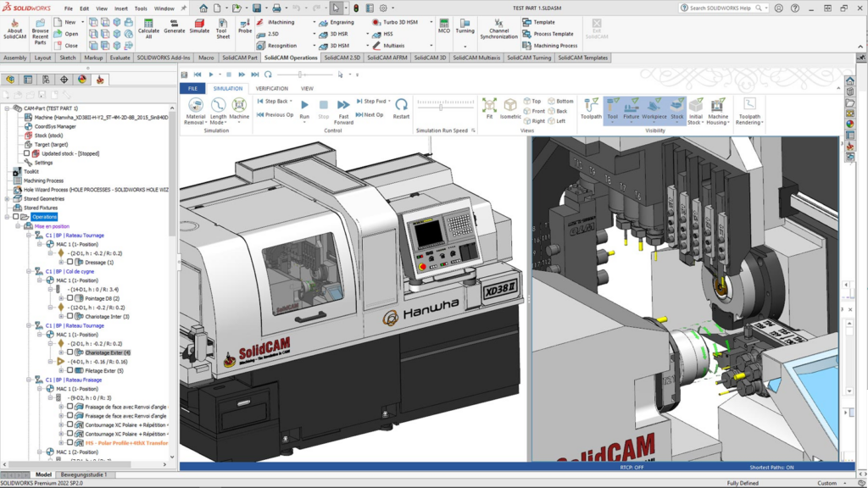This screenshot has width=868, height=488.
Task: Click the Restart simulation icon
Action: pyautogui.click(x=401, y=108)
